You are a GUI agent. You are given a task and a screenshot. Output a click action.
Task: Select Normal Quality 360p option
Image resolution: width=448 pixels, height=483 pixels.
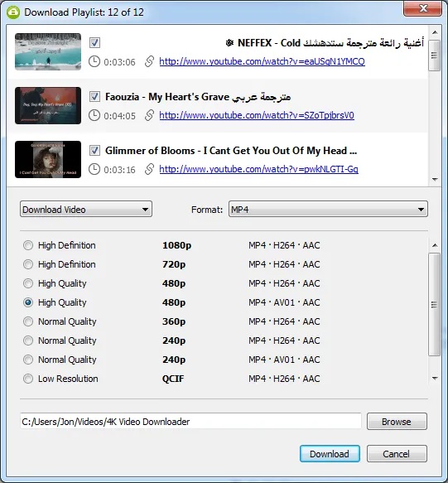click(28, 321)
